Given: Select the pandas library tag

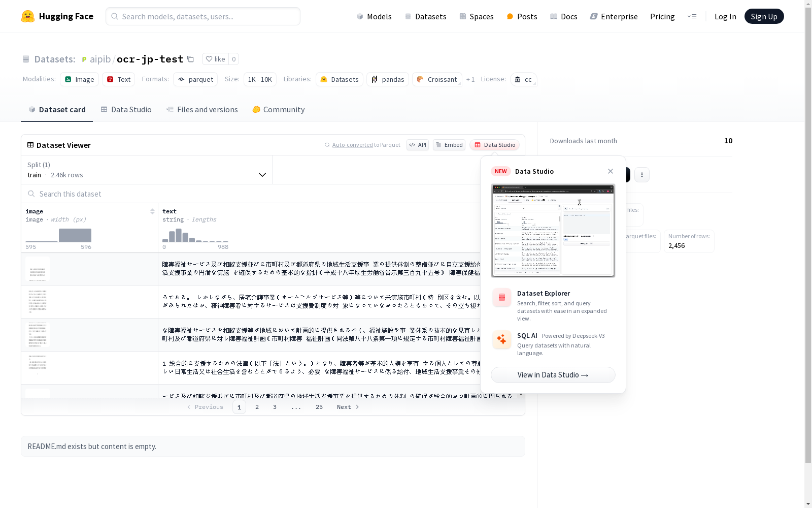Looking at the screenshot, I should [388, 79].
